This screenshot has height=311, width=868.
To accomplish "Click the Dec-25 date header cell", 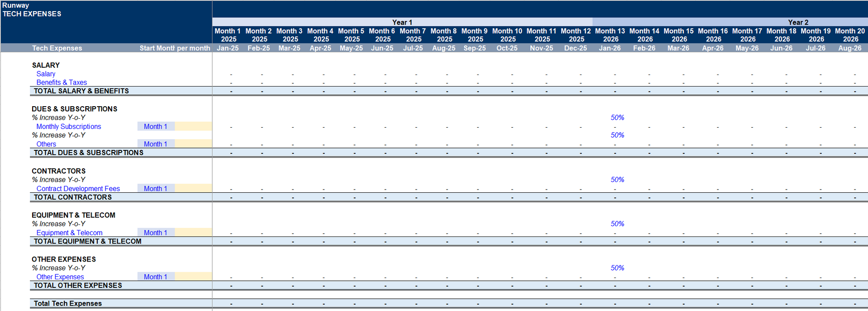I will click(x=575, y=48).
